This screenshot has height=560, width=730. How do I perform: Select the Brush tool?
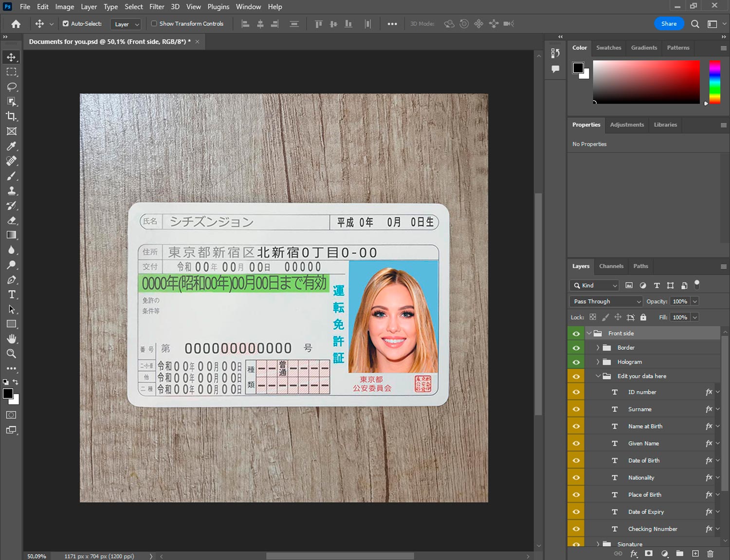click(12, 176)
